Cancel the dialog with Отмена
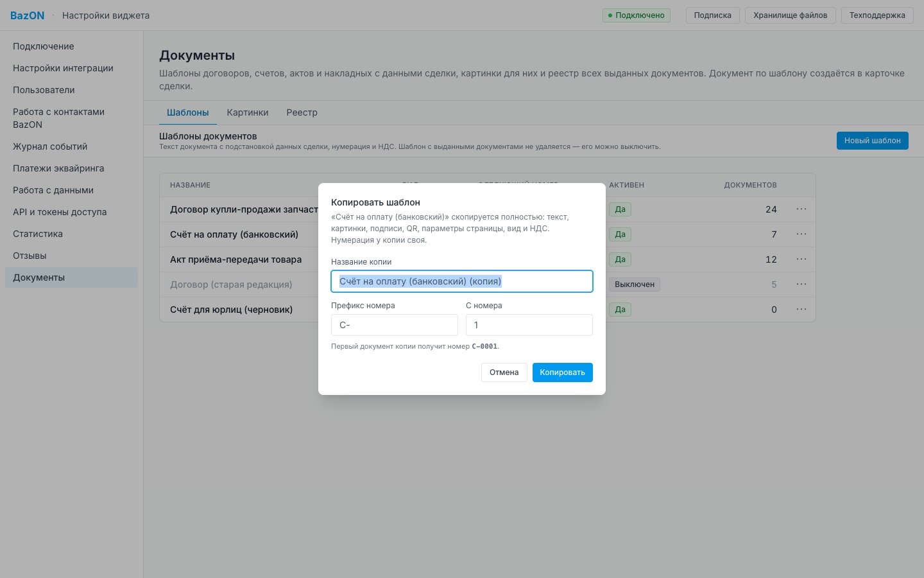Image resolution: width=924 pixels, height=578 pixels. click(x=504, y=372)
